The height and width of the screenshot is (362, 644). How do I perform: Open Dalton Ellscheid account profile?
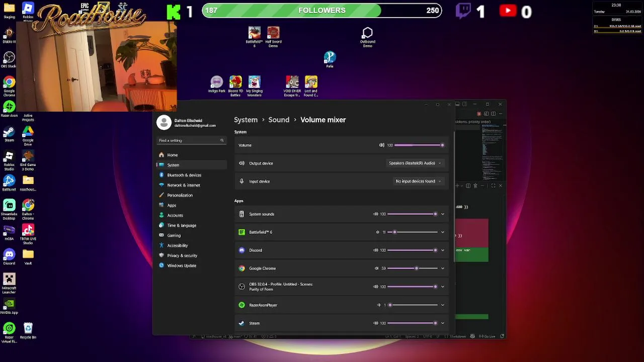click(x=187, y=123)
